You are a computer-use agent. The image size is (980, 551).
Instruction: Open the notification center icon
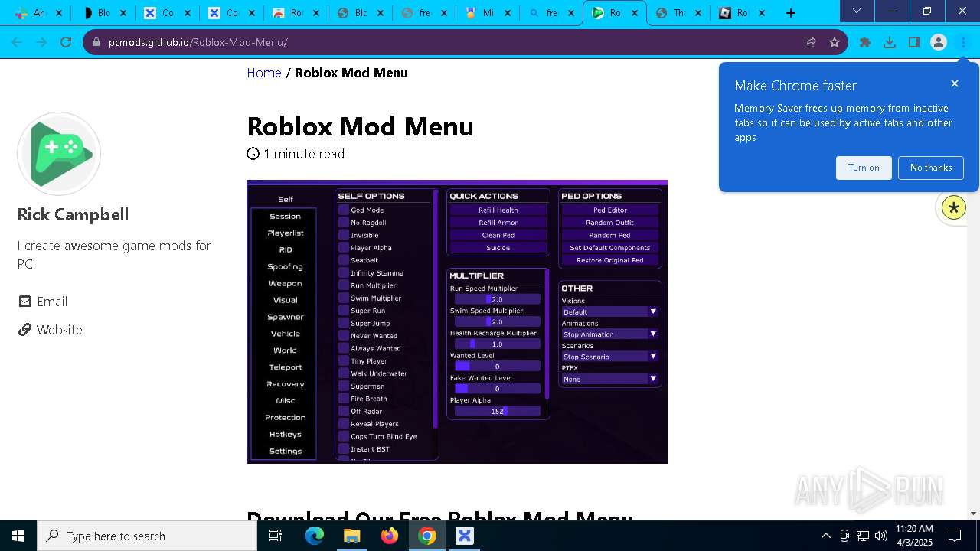click(955, 536)
